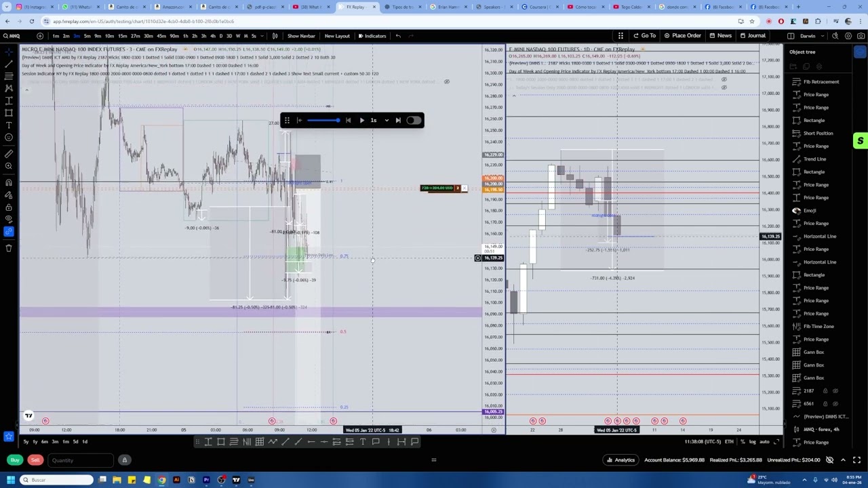The width and height of the screenshot is (868, 488).
Task: Toggle auto scale on price axis
Action: (x=764, y=442)
